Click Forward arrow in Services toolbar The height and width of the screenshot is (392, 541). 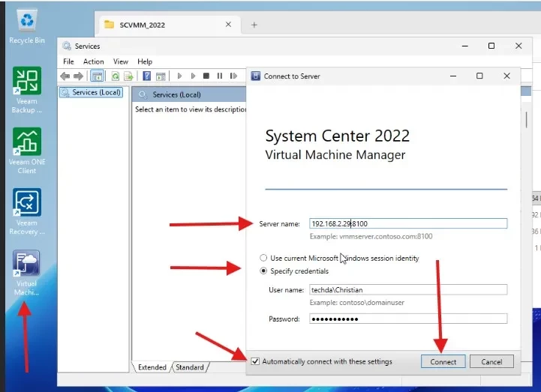click(x=78, y=76)
